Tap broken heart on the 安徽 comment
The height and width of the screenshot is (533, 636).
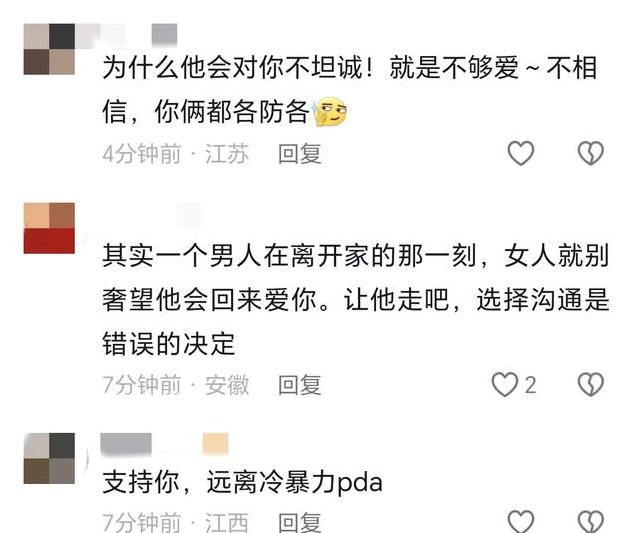590,384
